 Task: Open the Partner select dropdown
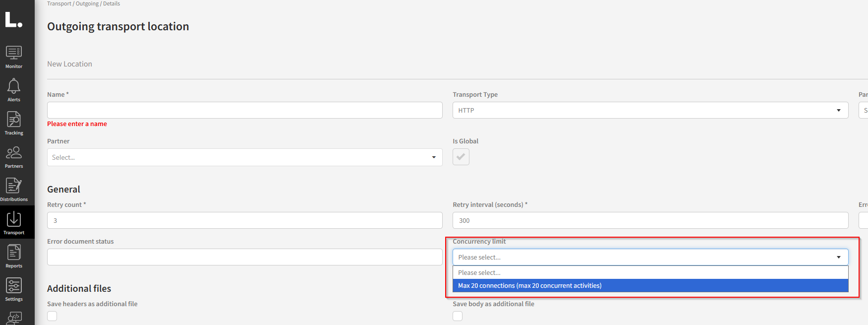click(244, 157)
